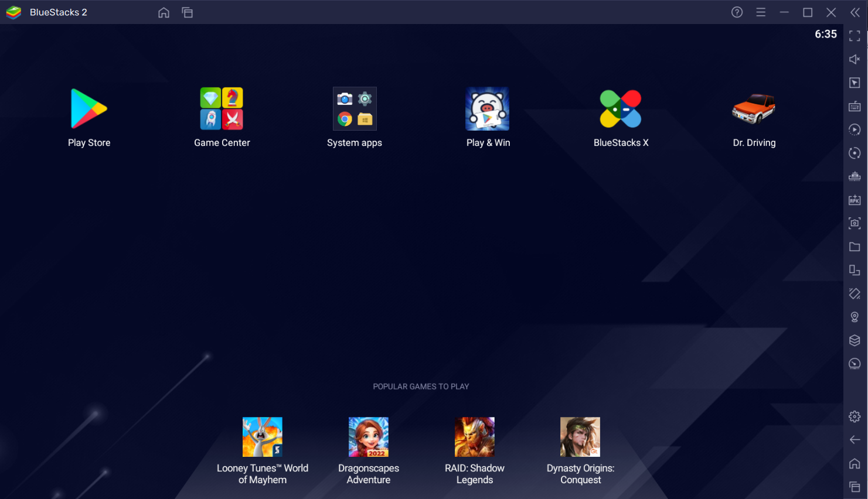Open Looney Tunes World of Mayhem thumbnail
This screenshot has height=499, width=868.
[263, 437]
